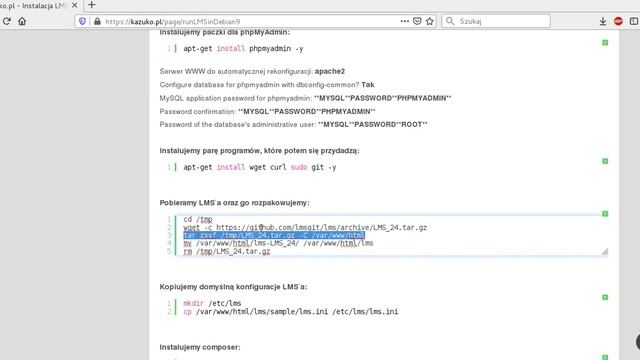The image size is (640, 360).
Task: Click the 'Kopiujemy domyślną konfigurację LMS'a' heading
Action: tap(233, 287)
